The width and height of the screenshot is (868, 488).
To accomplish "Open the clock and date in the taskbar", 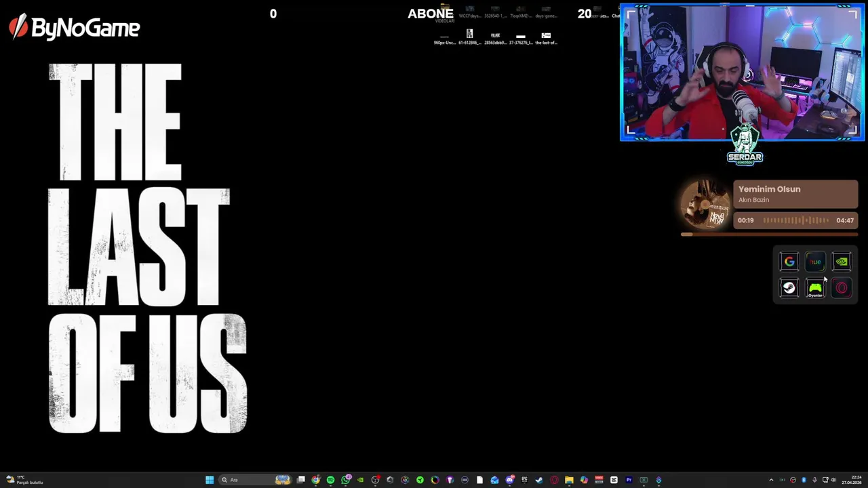I will tap(852, 480).
